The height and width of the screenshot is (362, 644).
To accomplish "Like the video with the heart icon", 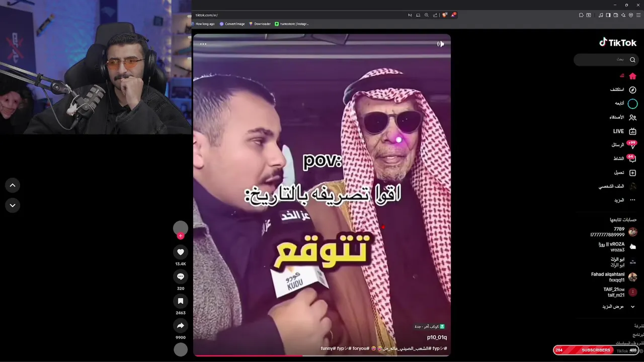I will tap(181, 252).
